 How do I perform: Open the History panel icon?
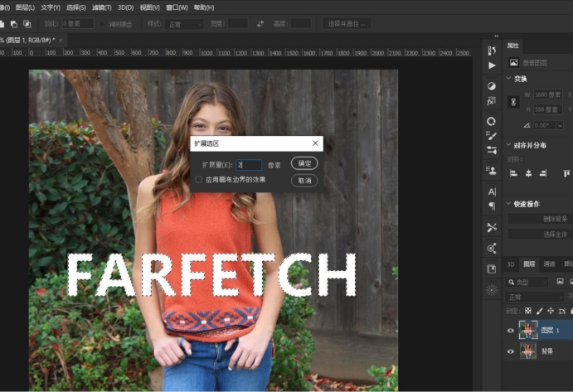click(x=492, y=51)
